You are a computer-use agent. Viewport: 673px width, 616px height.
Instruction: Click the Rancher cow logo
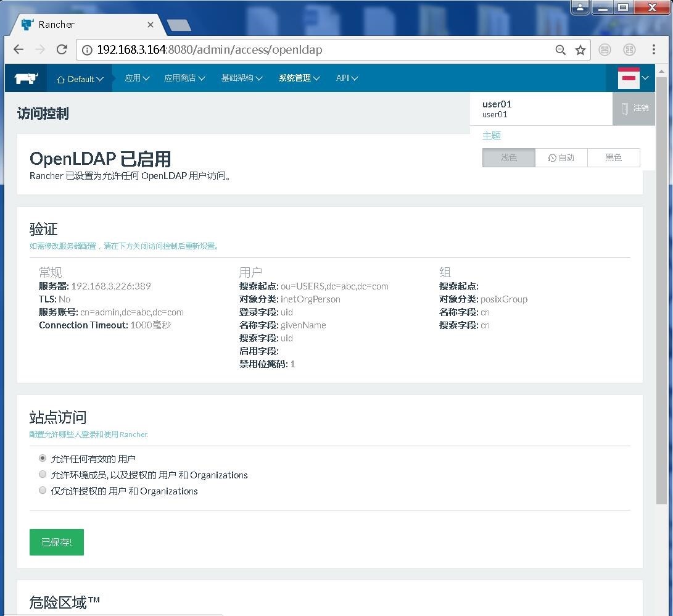25,78
